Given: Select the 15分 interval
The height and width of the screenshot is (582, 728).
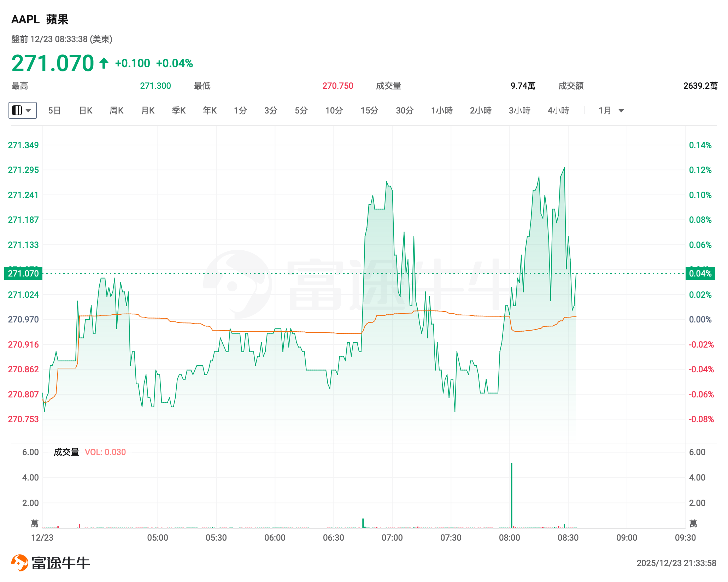Looking at the screenshot, I should point(369,111).
